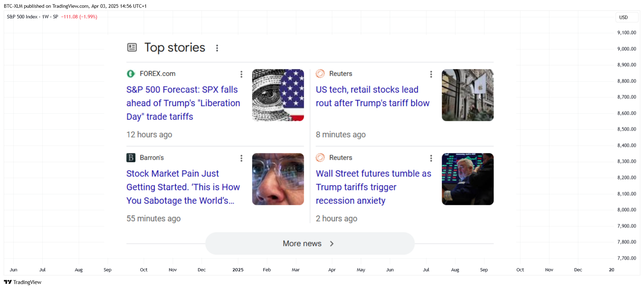Click the 7,700.00 price axis label

tap(627, 258)
